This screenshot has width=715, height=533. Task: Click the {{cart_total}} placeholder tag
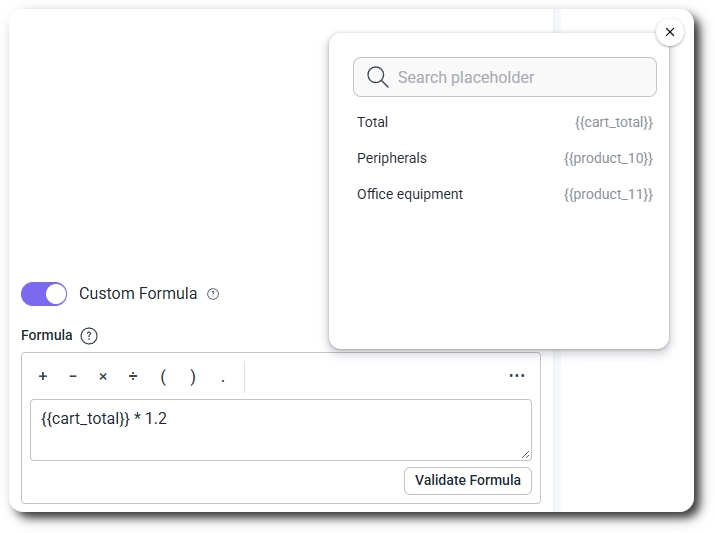click(x=614, y=122)
